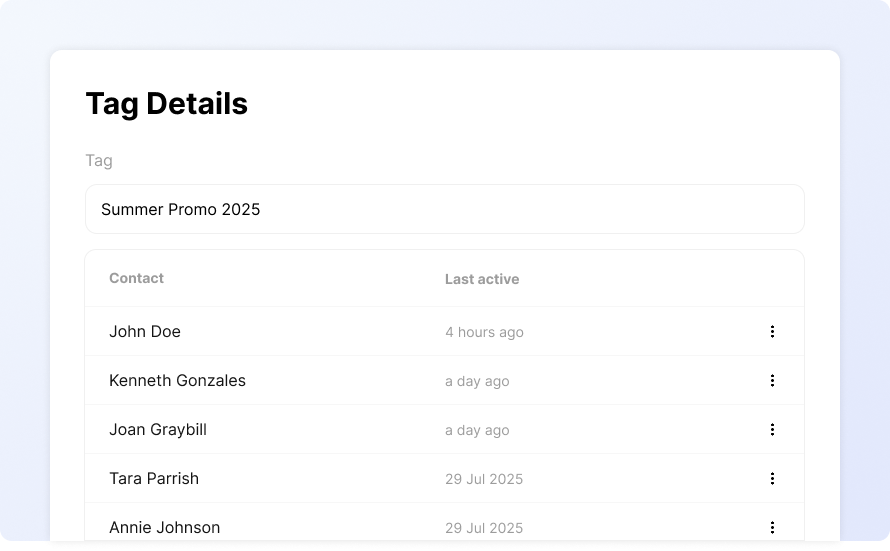The height and width of the screenshot is (551, 890).
Task: Select the John Doe contact row
Action: coord(444,331)
